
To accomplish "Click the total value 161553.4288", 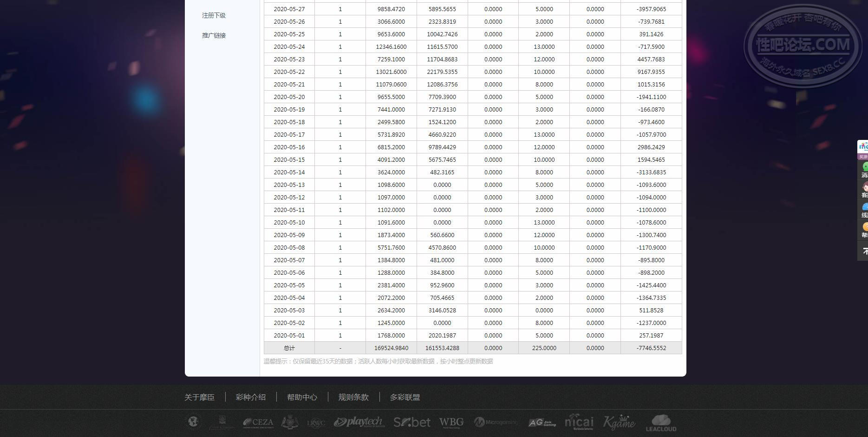I will point(442,348).
